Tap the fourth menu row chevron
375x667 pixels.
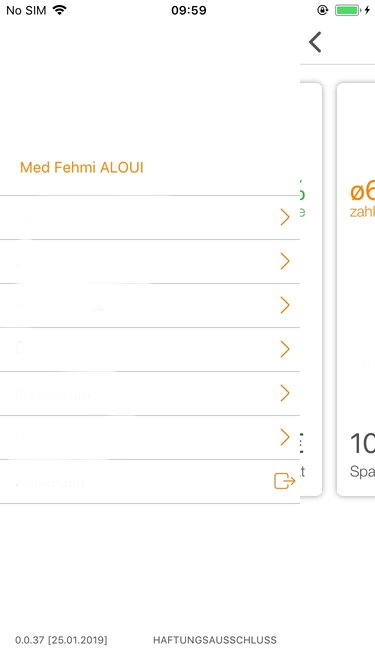coord(285,349)
